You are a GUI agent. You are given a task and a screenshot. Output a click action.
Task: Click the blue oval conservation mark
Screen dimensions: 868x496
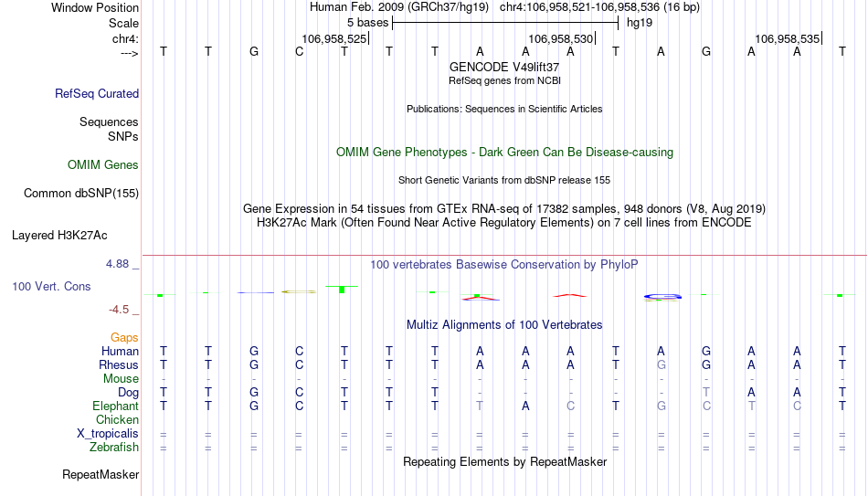point(662,297)
